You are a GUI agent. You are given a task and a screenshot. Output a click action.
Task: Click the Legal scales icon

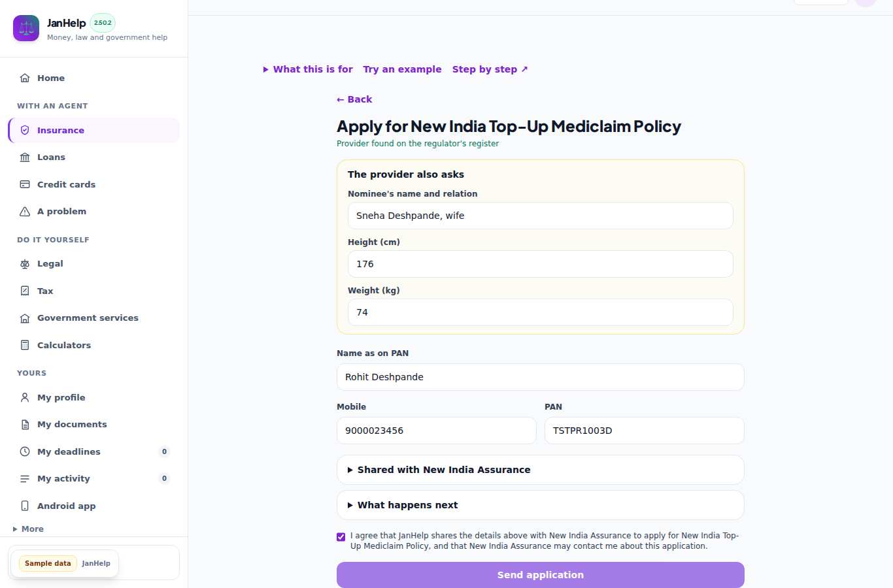(25, 263)
